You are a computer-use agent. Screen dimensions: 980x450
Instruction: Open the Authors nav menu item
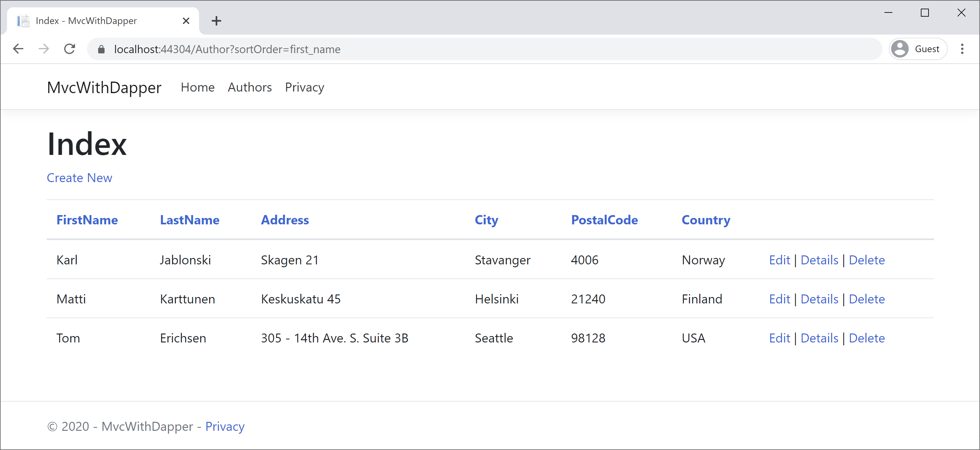[x=250, y=87]
